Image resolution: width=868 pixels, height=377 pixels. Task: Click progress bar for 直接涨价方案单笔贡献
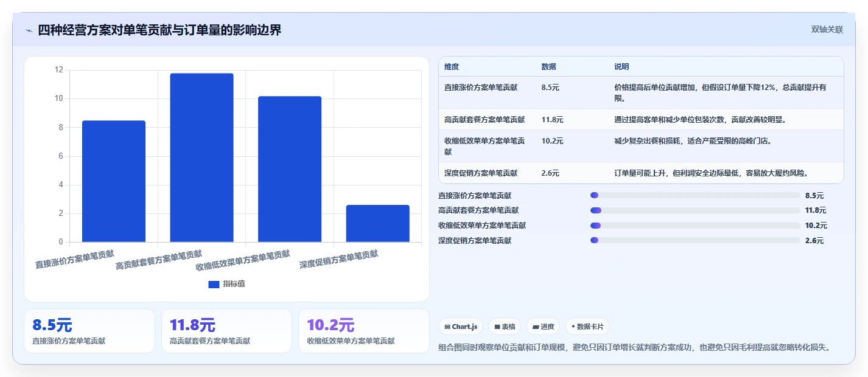coord(695,195)
